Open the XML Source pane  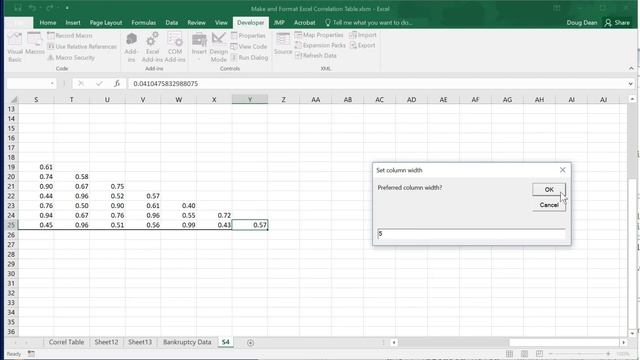pos(283,44)
